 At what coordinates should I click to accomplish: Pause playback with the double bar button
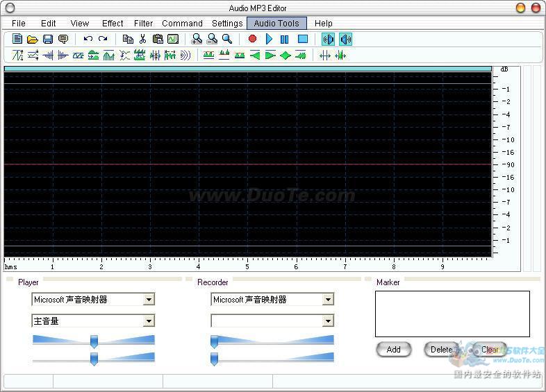pyautogui.click(x=285, y=40)
